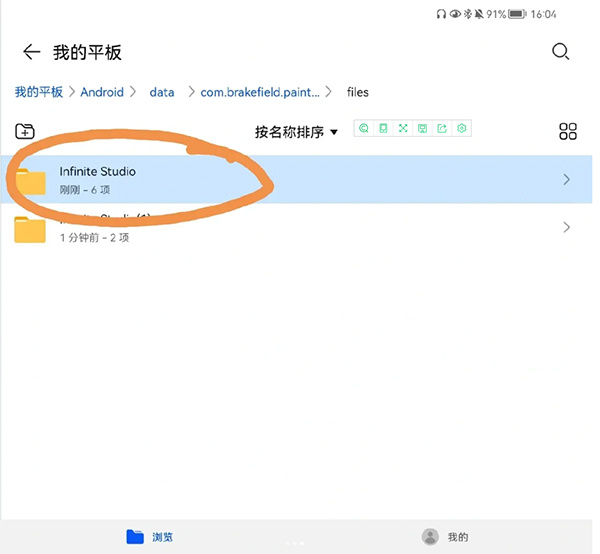Create a new folder with the plus-folder icon
Viewport: 600px width, 554px height.
[x=25, y=131]
